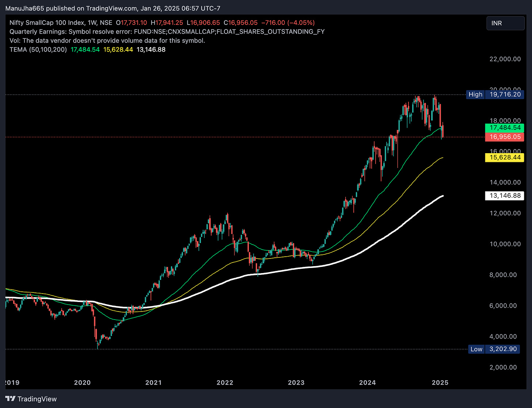Click the 10,000.00 price-axis label
The height and width of the screenshot is (408, 532).
pos(505,244)
